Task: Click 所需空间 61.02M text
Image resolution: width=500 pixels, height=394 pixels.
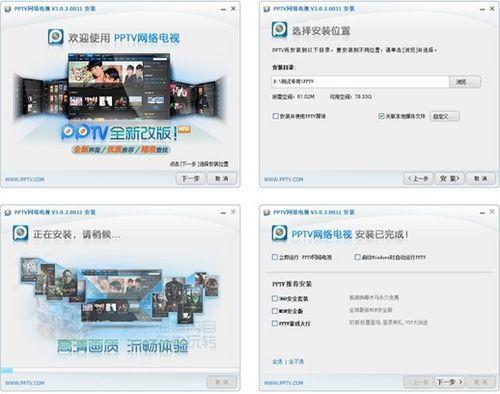Action: [293, 97]
